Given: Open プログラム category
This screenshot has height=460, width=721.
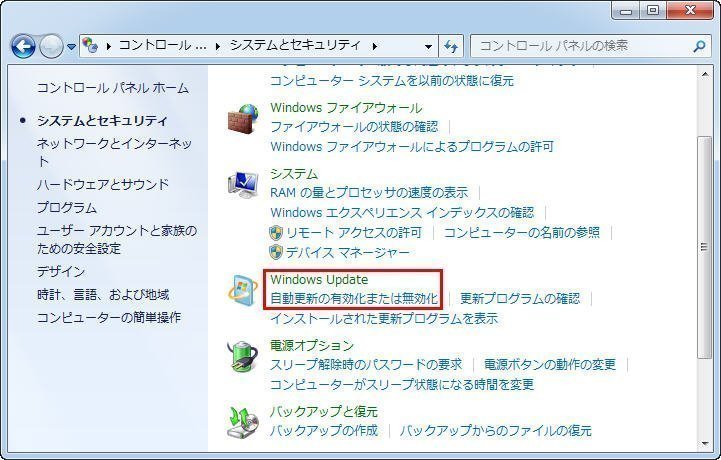Looking at the screenshot, I should click(x=67, y=207).
